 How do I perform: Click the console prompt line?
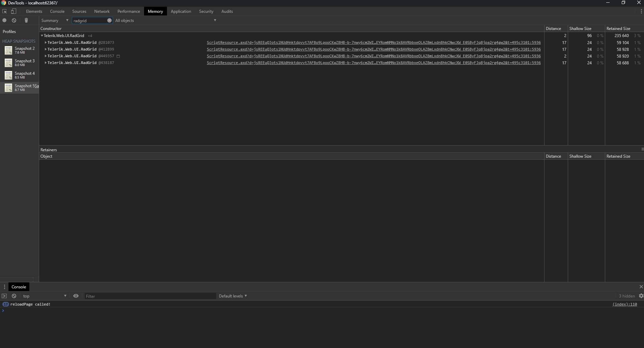pos(322,311)
